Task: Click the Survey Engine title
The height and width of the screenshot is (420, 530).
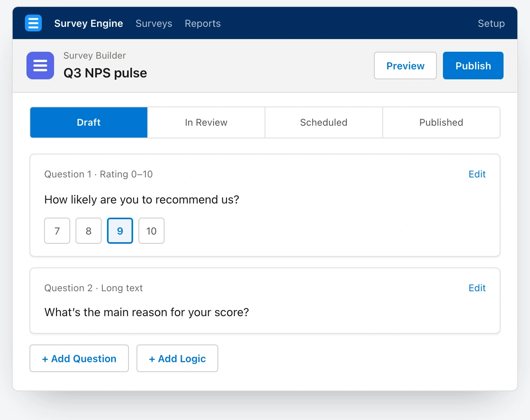Action: (89, 23)
